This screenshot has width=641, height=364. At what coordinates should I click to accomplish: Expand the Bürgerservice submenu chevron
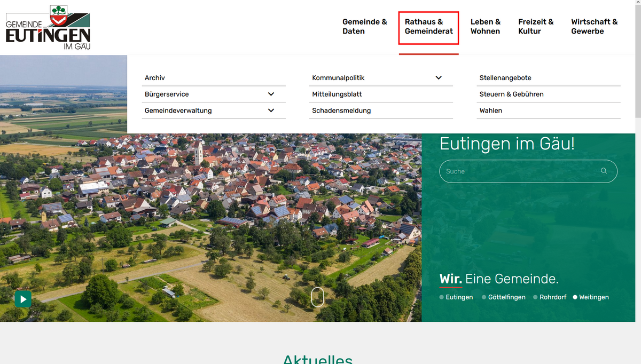pos(271,94)
